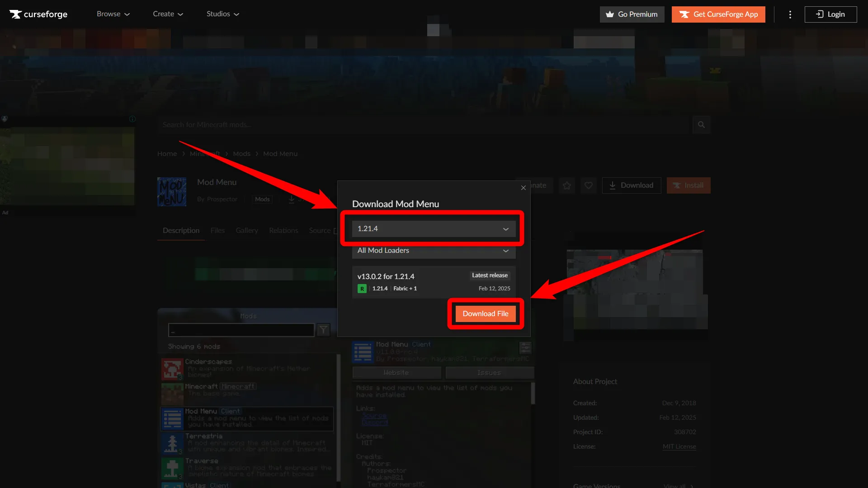The image size is (868, 488).
Task: Click the Project ID 308702 value
Action: 685,432
